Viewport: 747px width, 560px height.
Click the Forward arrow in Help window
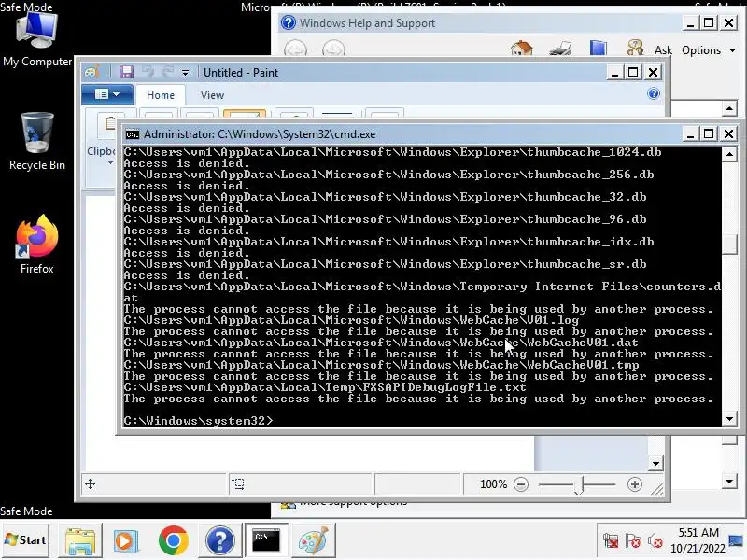(333, 49)
